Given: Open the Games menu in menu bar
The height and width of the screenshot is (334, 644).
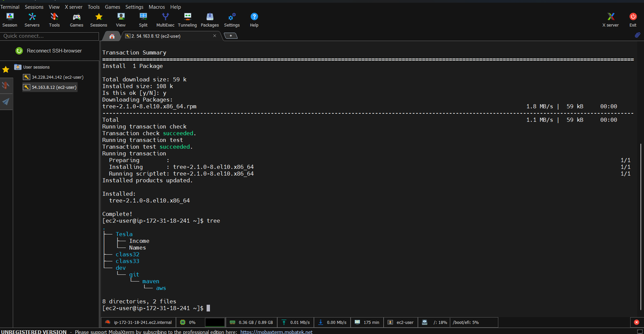Looking at the screenshot, I should pos(112,7).
